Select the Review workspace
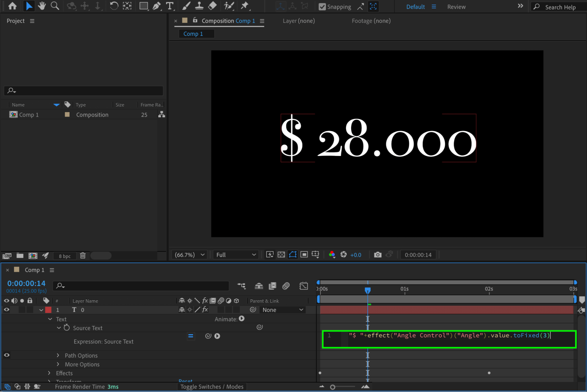This screenshot has height=392, width=587. [456, 7]
